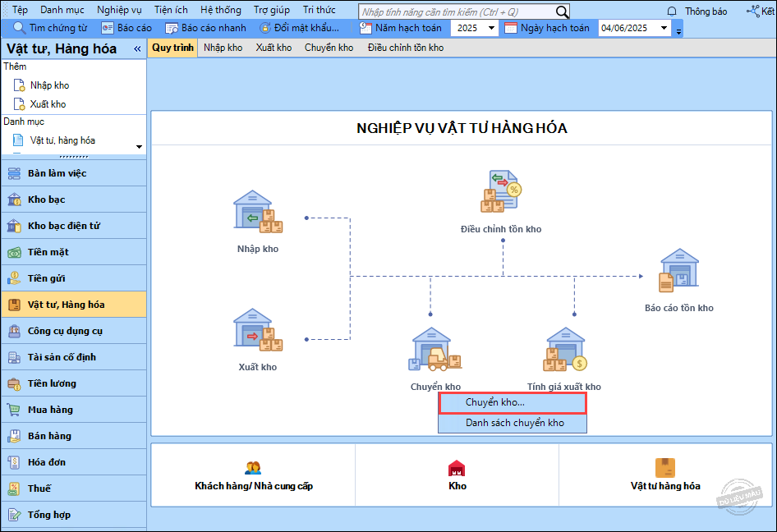Click the Kết nối share icon
Image resolution: width=777 pixels, height=532 pixels.
pos(753,11)
